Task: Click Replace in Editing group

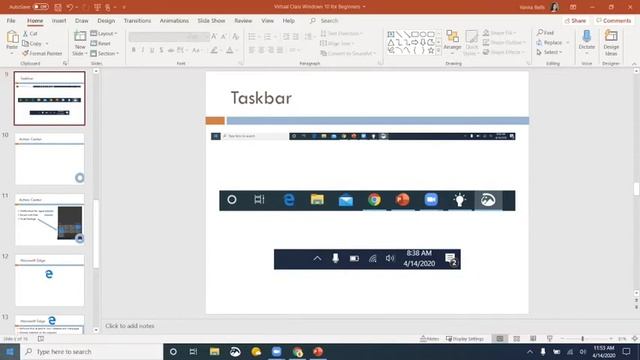Action: click(x=549, y=42)
